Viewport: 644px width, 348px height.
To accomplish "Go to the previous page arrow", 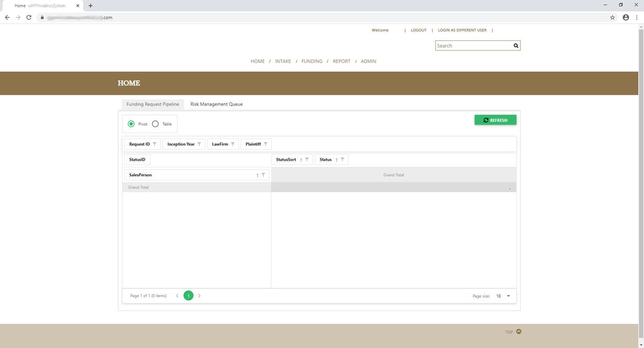I will click(177, 296).
